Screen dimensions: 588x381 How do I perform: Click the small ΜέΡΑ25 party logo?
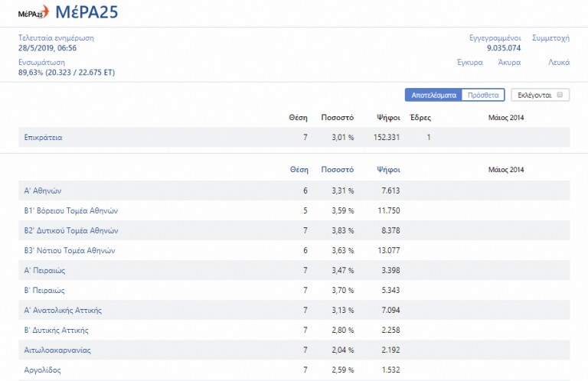pyautogui.click(x=34, y=12)
